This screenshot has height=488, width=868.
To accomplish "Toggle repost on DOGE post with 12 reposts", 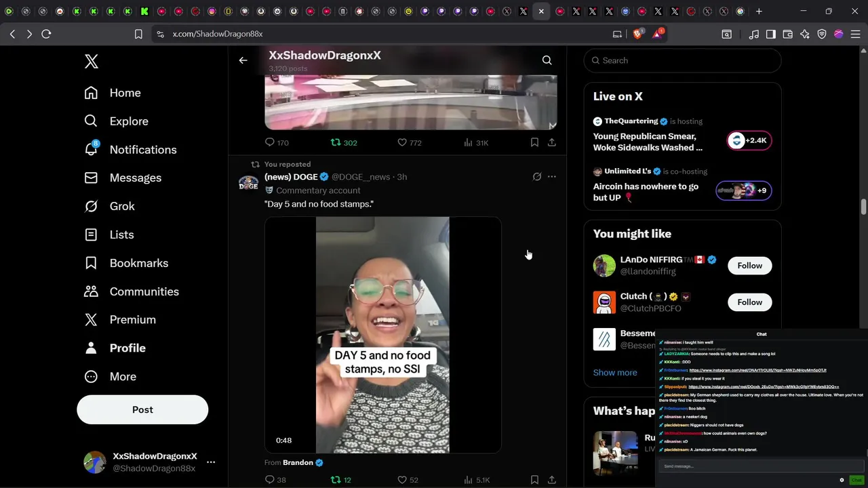I will [x=340, y=480].
